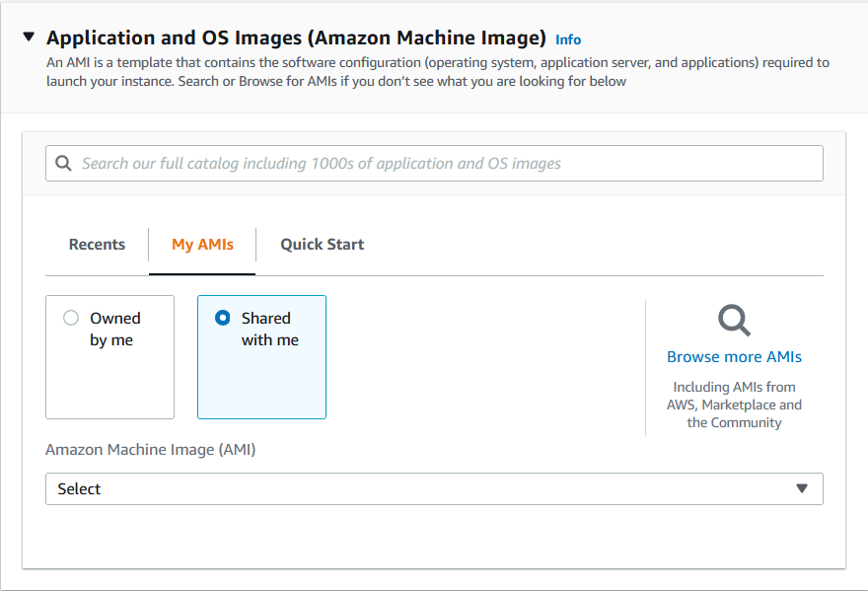
Task: Switch to the Recents tab
Action: coord(97,245)
